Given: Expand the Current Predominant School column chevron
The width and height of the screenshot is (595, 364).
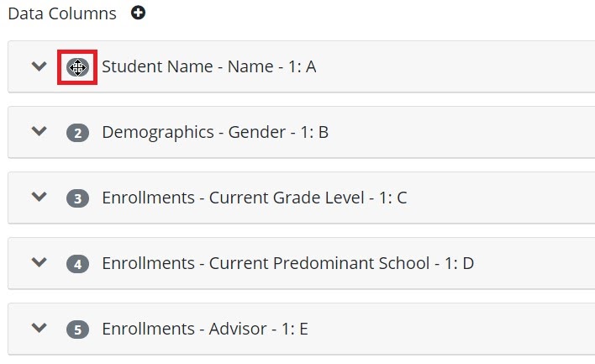Looking at the screenshot, I should 39,262.
